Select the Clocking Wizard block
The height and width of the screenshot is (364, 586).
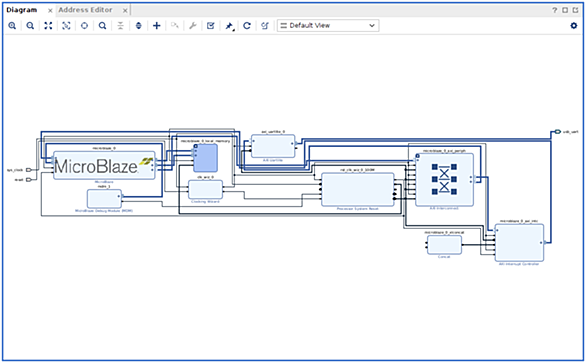pyautogui.click(x=205, y=189)
